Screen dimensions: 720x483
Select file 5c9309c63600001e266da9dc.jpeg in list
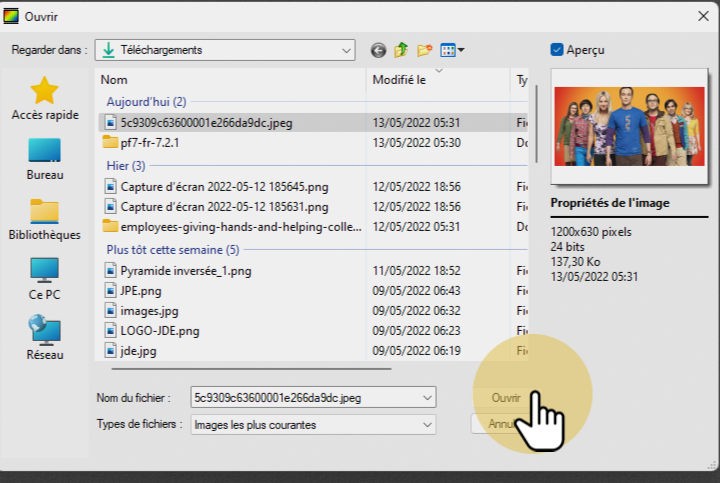313,123
